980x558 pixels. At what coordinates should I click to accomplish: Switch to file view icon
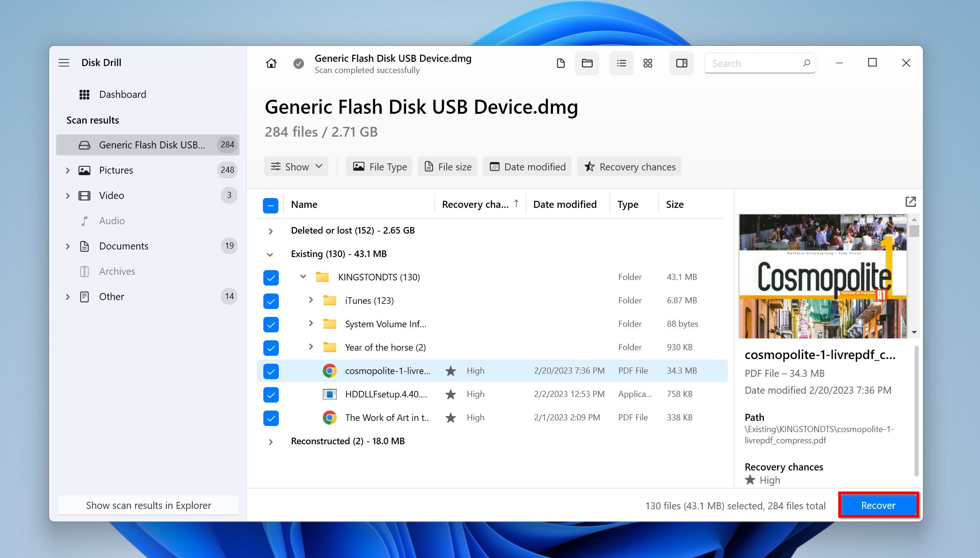pyautogui.click(x=560, y=63)
